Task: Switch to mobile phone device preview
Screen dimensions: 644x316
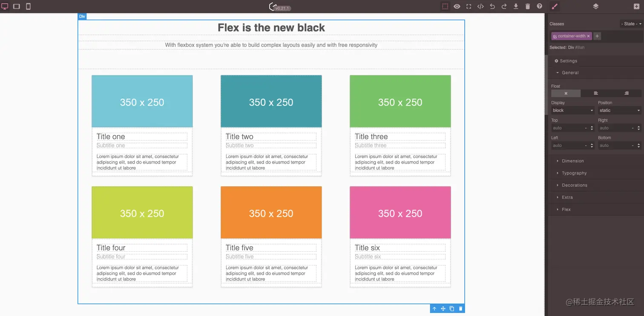Action: [x=28, y=6]
